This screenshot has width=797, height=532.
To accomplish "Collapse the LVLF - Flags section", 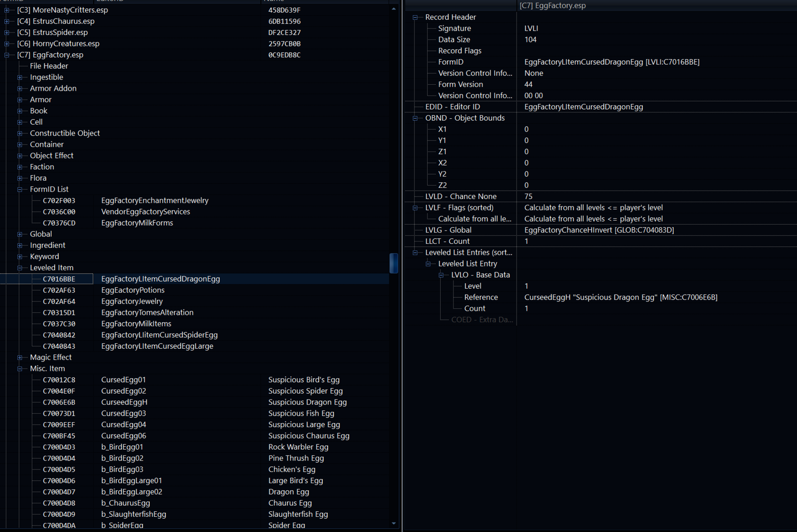I will tap(415, 208).
